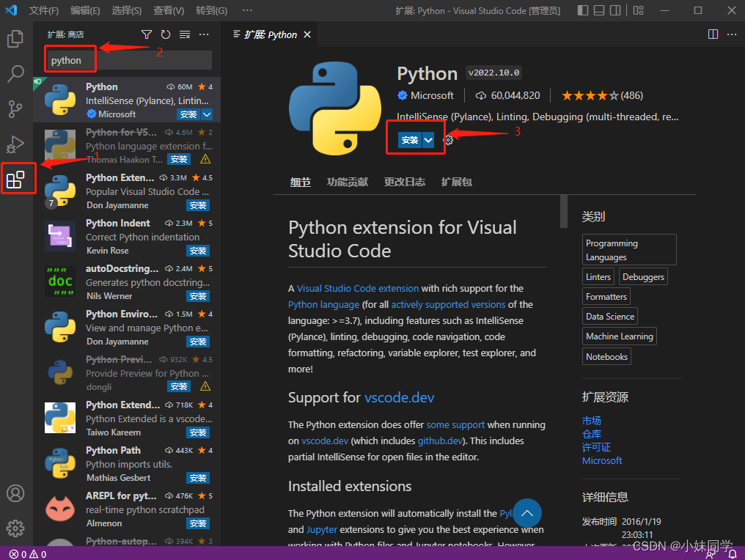Screen dimensions: 745x560
Task: Select the Machine Learning category tag
Action: pyautogui.click(x=620, y=336)
